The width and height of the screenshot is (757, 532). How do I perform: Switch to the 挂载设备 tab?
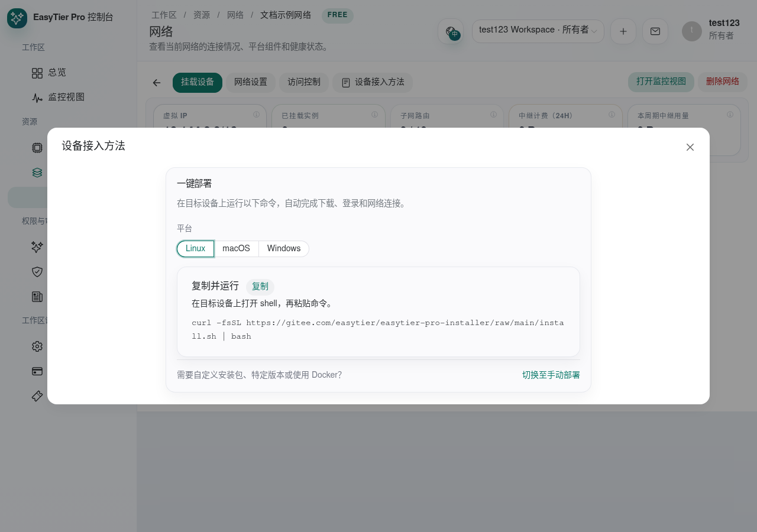[x=198, y=83]
